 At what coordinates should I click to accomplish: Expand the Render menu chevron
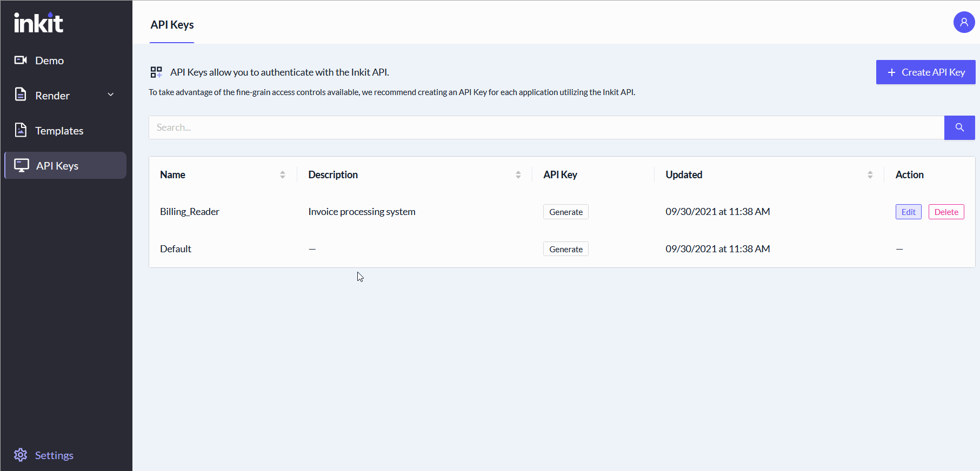[x=111, y=95]
